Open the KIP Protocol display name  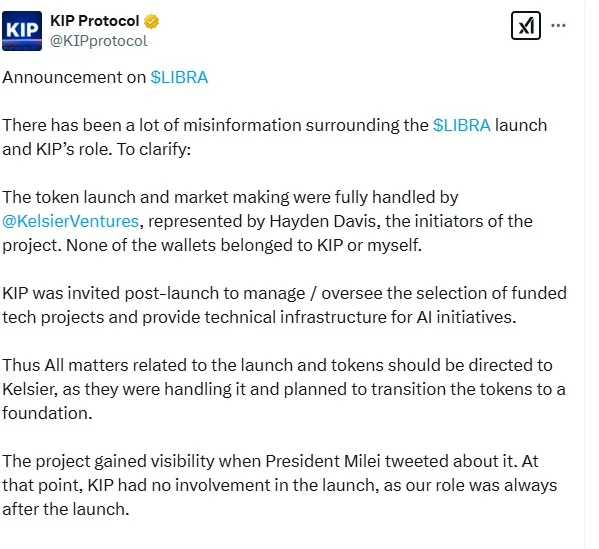coord(94,21)
